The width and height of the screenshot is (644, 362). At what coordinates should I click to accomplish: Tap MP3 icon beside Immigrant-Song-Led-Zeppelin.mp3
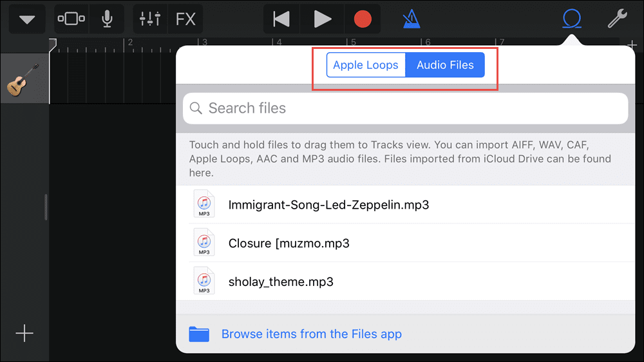(204, 204)
